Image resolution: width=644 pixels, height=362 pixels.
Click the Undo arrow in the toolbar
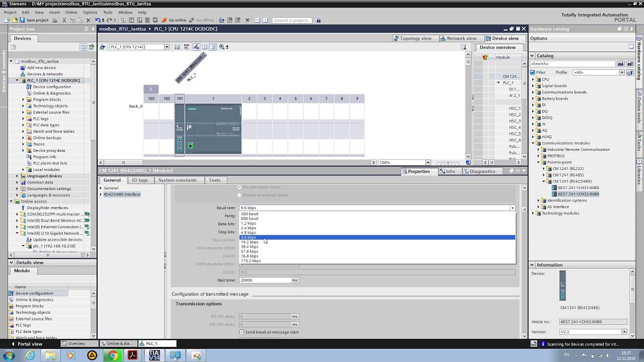coord(97,20)
